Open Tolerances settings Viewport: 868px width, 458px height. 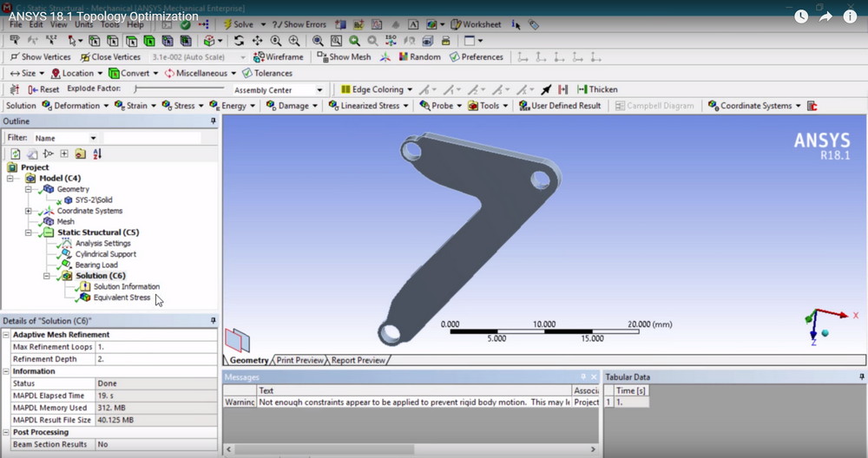(267, 73)
